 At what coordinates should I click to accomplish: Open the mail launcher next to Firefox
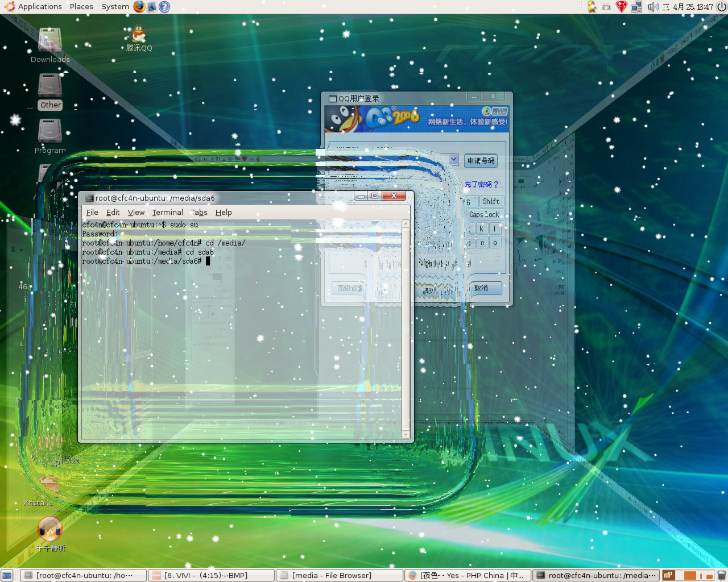pyautogui.click(x=152, y=7)
